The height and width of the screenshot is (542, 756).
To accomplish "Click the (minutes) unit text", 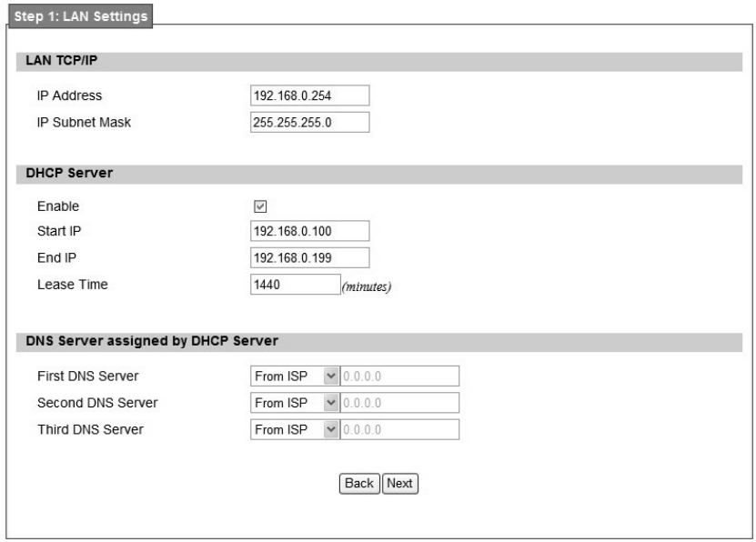I will (367, 286).
